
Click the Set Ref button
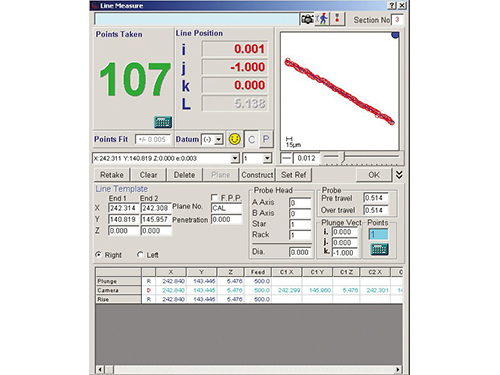click(x=293, y=175)
